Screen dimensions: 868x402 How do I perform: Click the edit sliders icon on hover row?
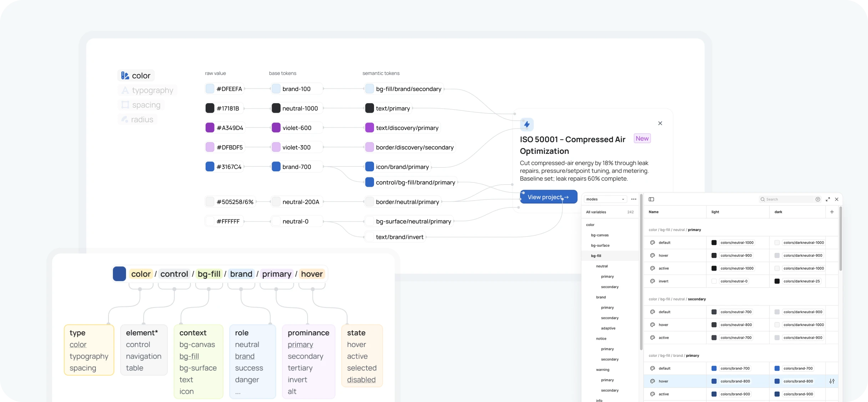832,381
